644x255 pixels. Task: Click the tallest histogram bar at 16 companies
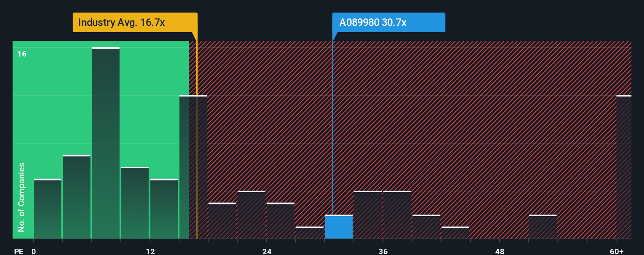[106, 143]
